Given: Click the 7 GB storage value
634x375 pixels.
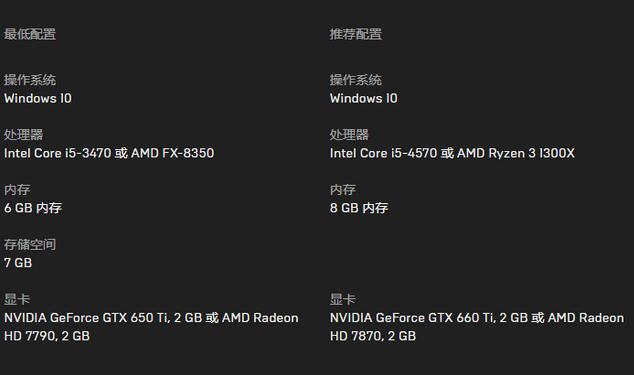Looking at the screenshot, I should (18, 263).
